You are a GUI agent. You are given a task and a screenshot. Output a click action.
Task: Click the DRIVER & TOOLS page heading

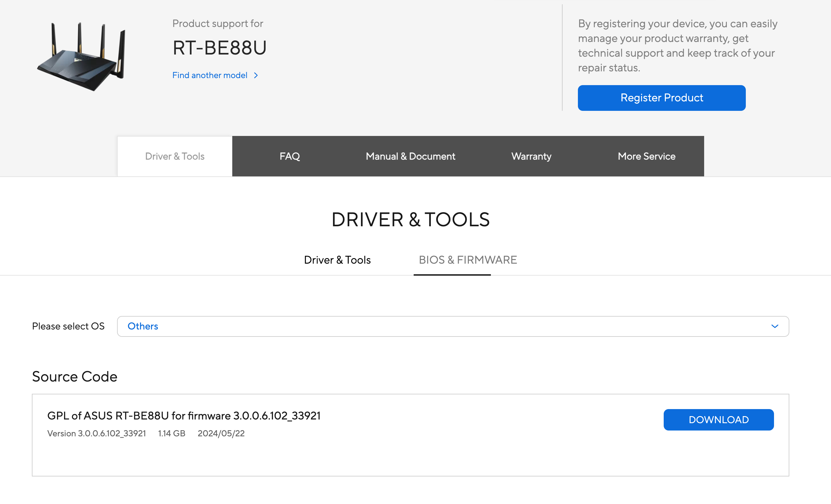point(410,220)
